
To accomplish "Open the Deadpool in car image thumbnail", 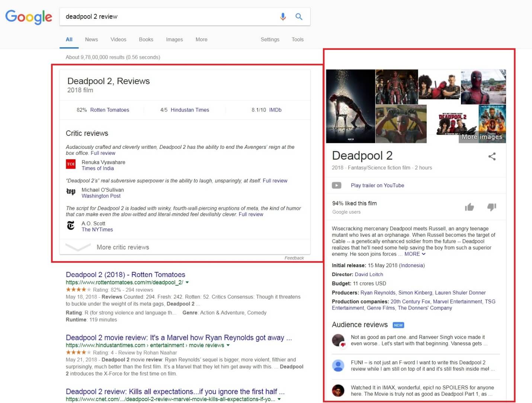I will [x=401, y=124].
